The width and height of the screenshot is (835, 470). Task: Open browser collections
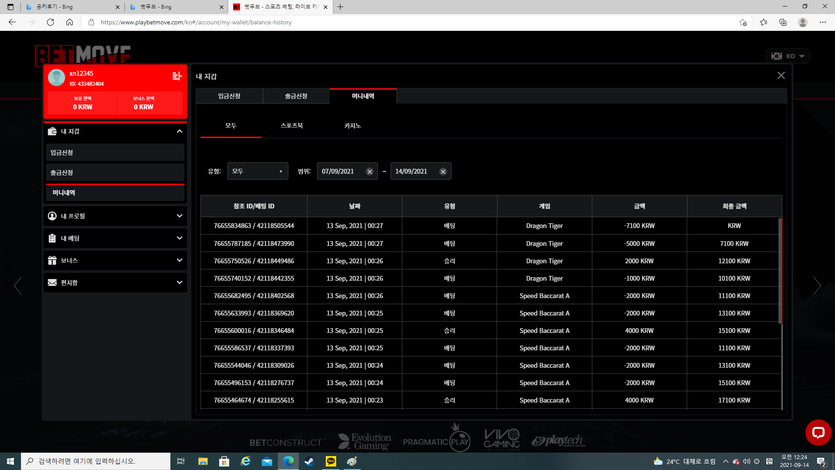click(783, 22)
